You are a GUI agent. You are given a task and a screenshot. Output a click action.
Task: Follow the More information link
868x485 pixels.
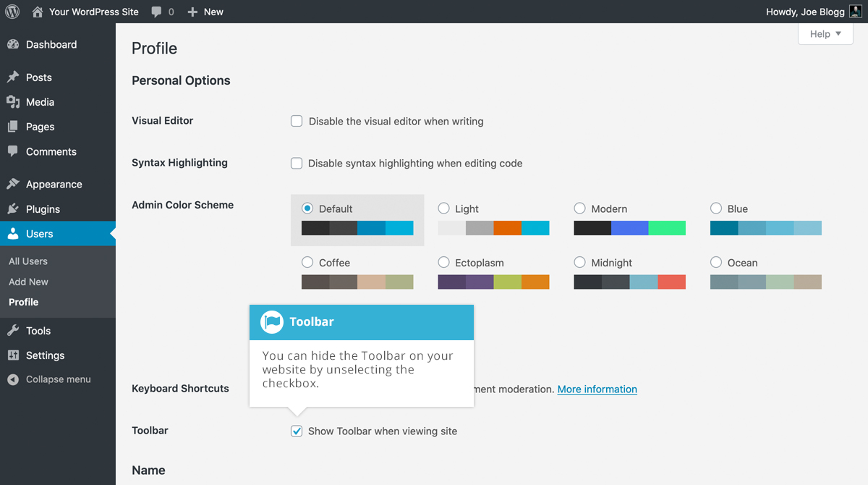[597, 389]
